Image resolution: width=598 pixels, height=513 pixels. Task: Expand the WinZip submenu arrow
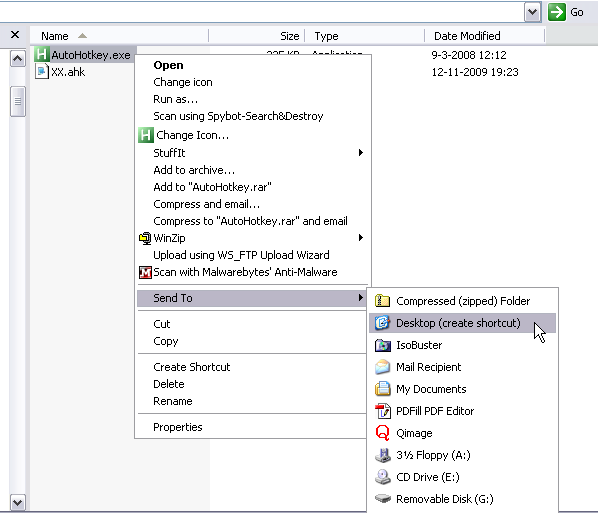[361, 238]
